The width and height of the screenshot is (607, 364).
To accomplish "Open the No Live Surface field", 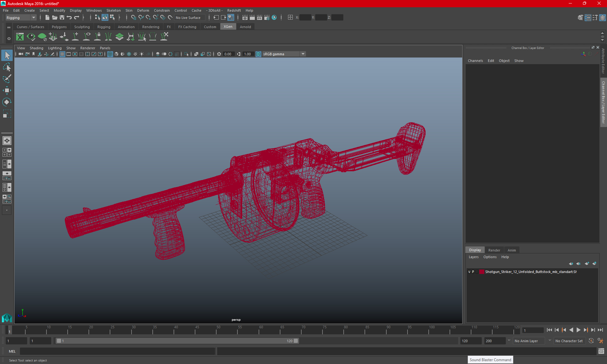I will coord(190,18).
